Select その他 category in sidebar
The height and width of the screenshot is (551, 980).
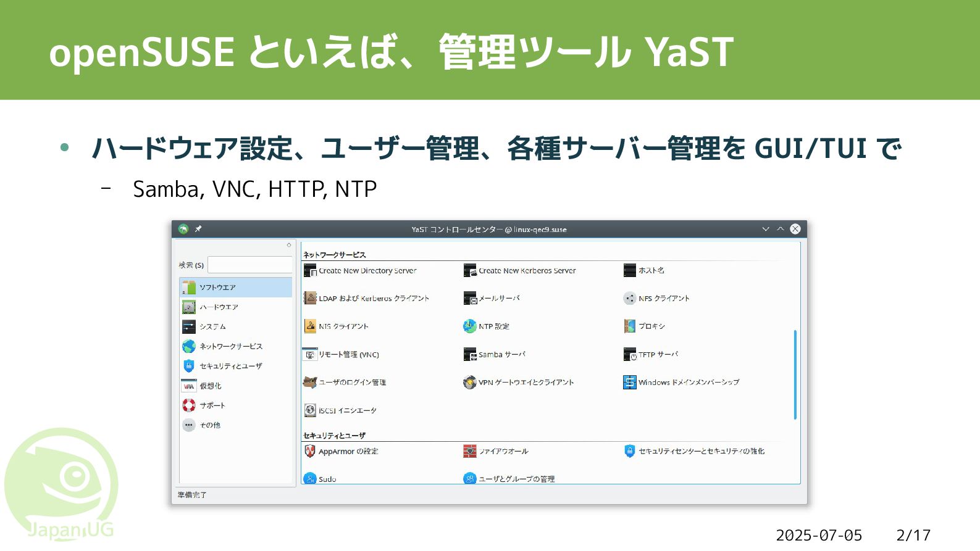pyautogui.click(x=236, y=425)
